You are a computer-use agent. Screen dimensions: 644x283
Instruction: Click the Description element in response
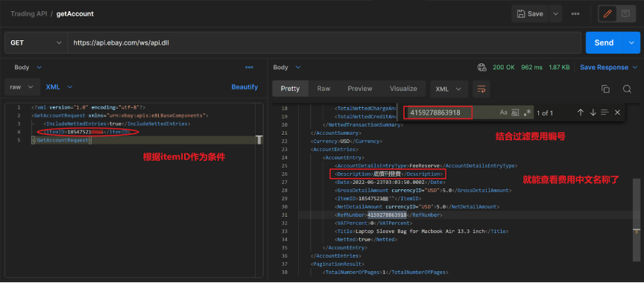pyautogui.click(x=388, y=174)
